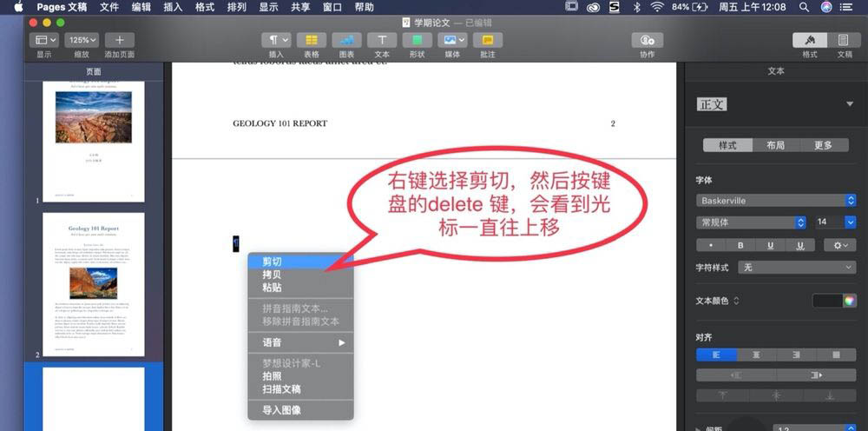This screenshot has width=868, height=431.
Task: Select the blank page 3 thumbnail
Action: 94,399
